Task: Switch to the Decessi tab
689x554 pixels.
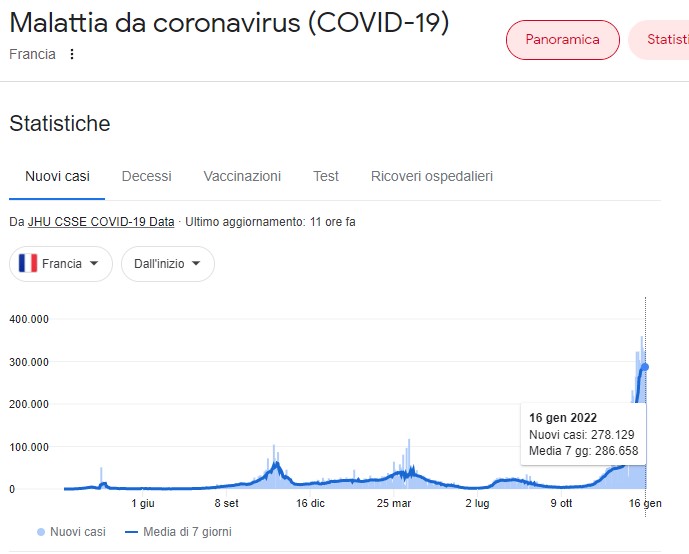Action: coord(146,176)
